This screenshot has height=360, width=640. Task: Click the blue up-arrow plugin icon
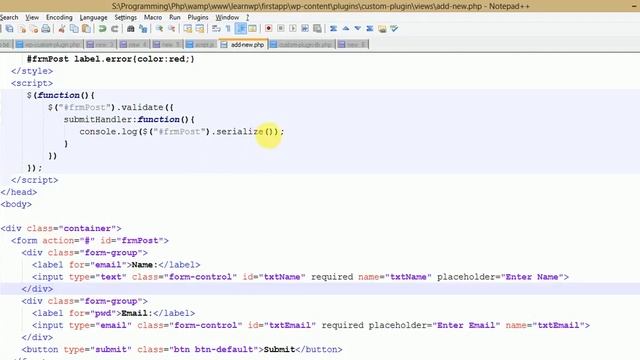pos(346,29)
